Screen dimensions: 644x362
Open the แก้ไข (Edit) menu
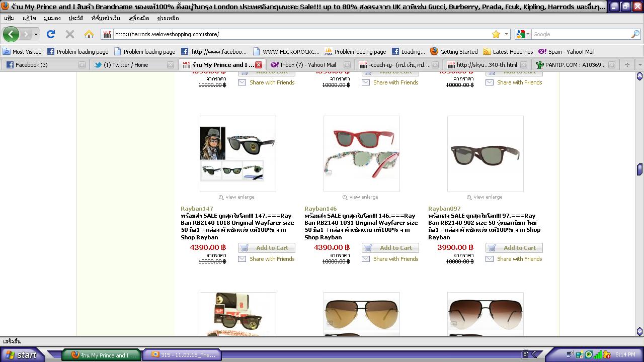29,18
